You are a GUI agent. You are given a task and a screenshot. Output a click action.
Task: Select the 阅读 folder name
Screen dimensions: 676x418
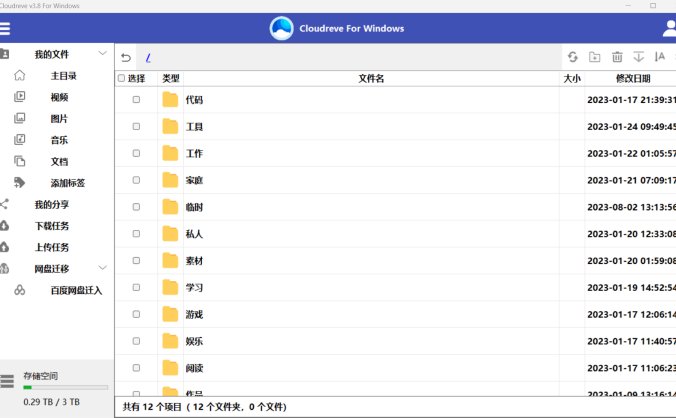pos(194,368)
